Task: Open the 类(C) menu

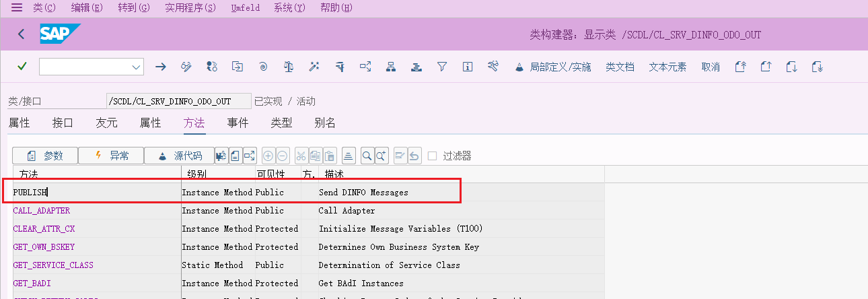Action: [x=44, y=7]
